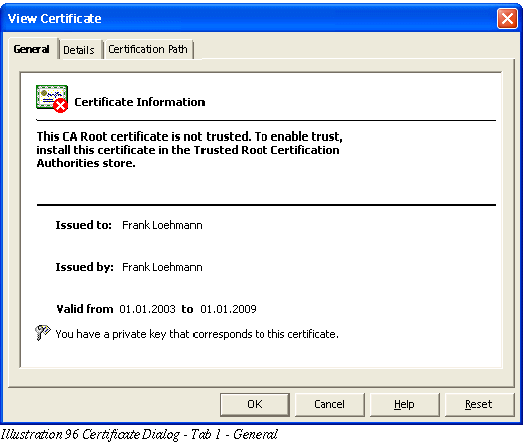Select the Issued to name Frank Loehmann

tap(162, 225)
